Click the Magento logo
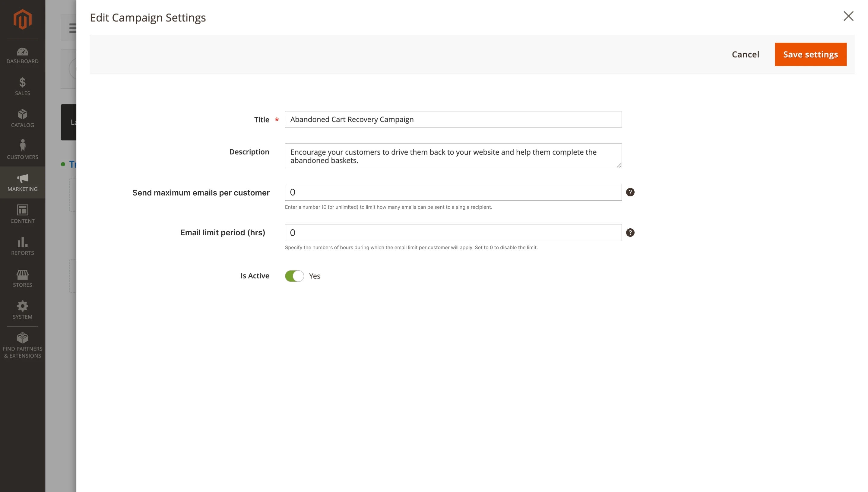Image resolution: width=868 pixels, height=492 pixels. [x=22, y=19]
